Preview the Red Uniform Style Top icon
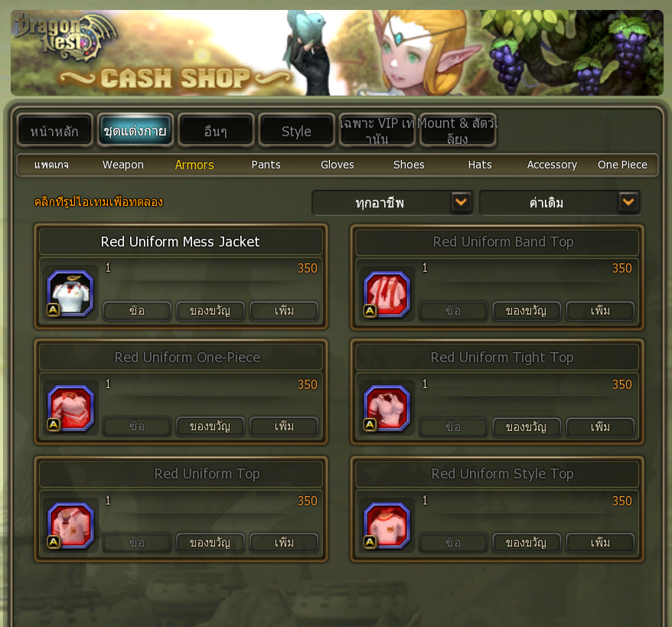Image resolution: width=672 pixels, height=627 pixels. pyautogui.click(x=387, y=525)
